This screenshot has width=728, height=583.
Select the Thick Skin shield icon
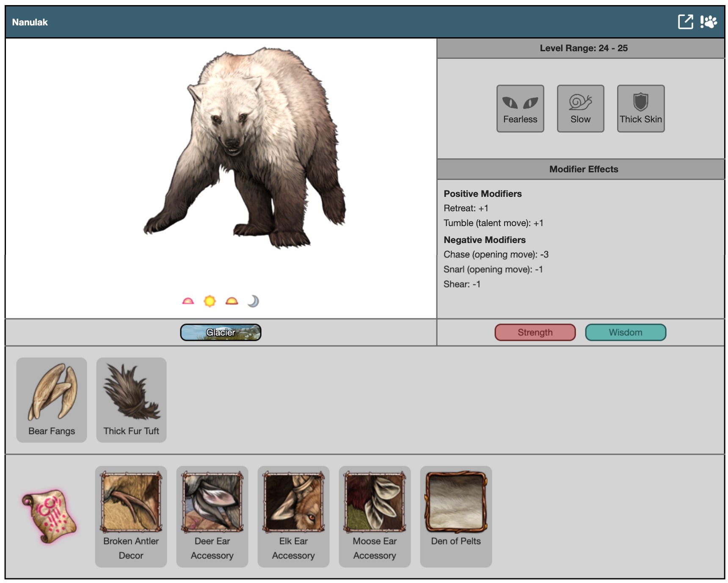pos(640,108)
